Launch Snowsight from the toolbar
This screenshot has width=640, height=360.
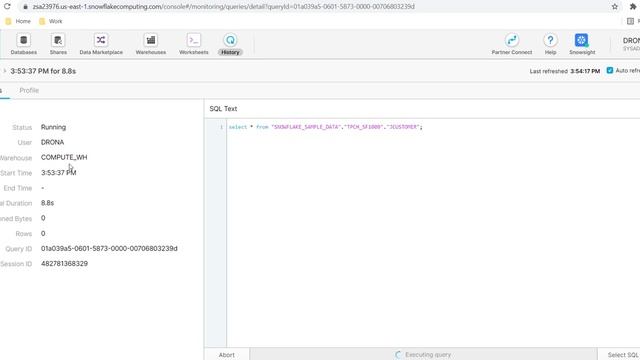tap(582, 44)
